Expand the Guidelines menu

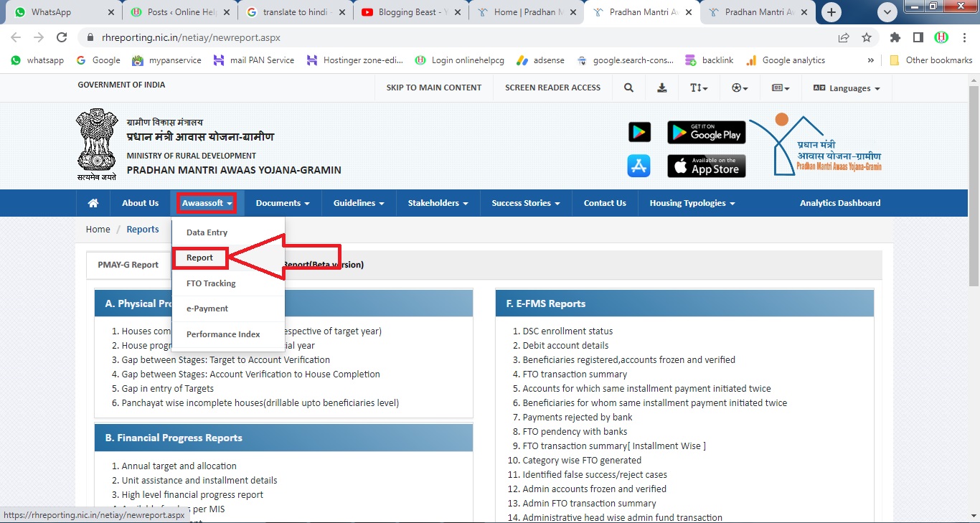[x=359, y=203]
